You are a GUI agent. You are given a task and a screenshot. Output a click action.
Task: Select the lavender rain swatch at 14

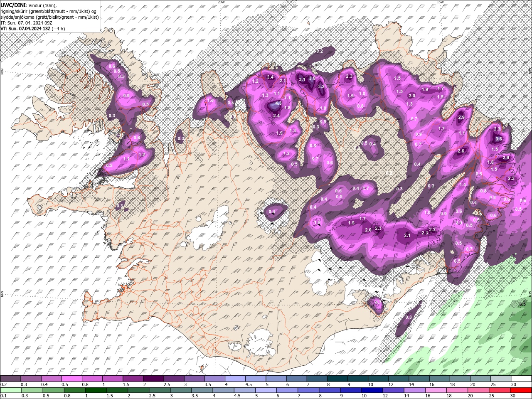coord(414,390)
